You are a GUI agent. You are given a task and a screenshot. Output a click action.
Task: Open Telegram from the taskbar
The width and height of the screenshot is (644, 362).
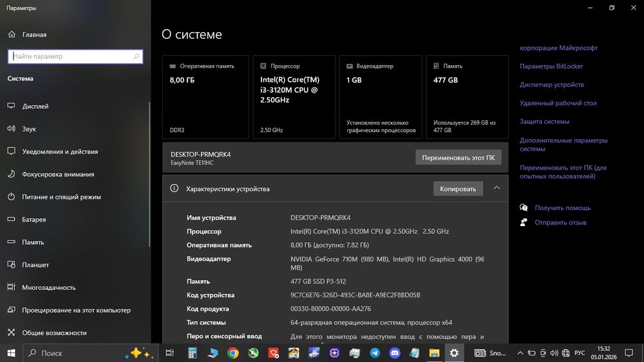[375, 352]
